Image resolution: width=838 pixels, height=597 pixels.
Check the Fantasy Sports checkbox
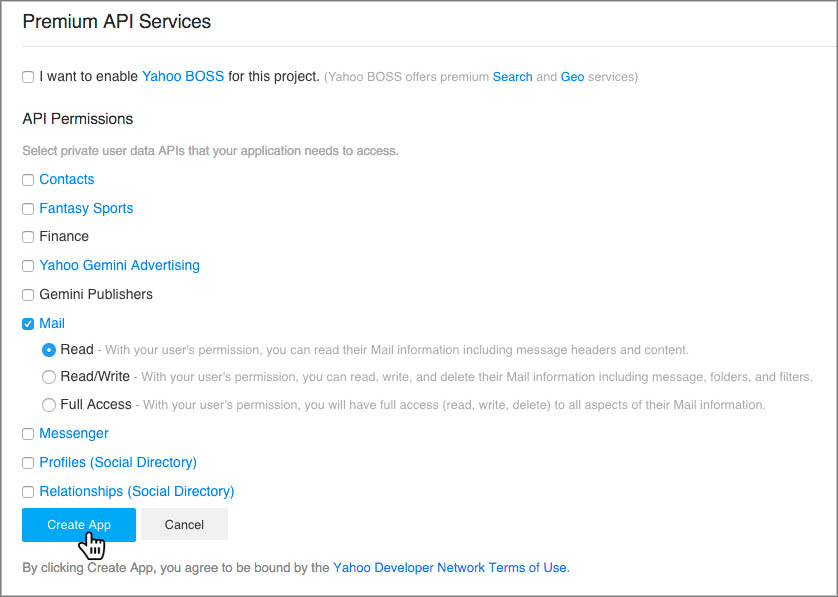pos(28,209)
